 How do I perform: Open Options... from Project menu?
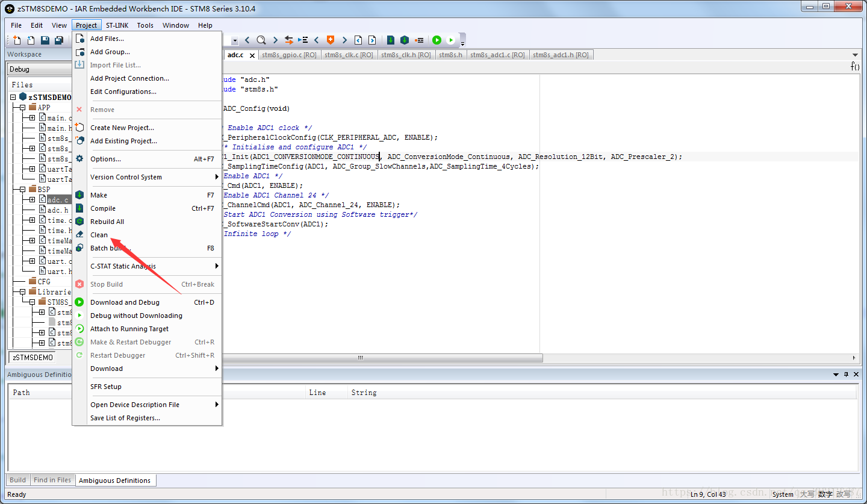pos(147,159)
